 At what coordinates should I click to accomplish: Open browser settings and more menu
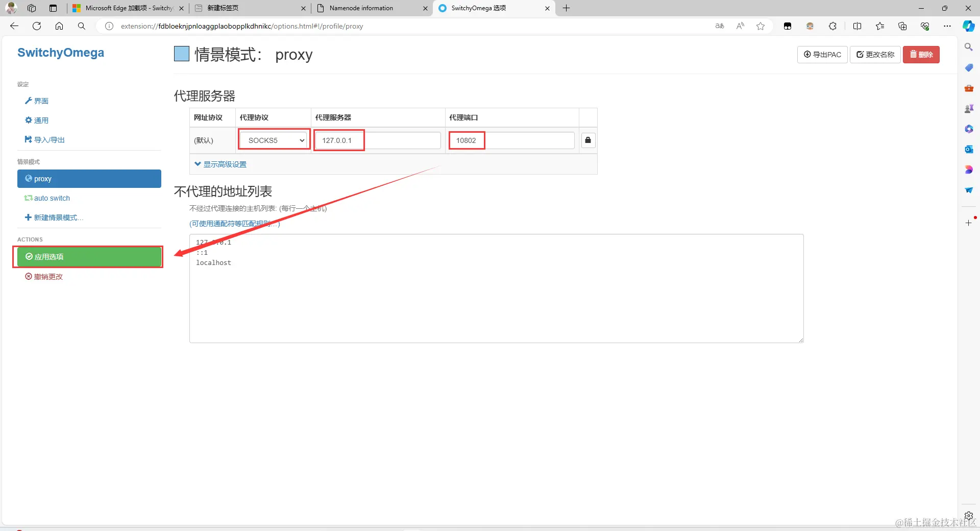coord(947,26)
